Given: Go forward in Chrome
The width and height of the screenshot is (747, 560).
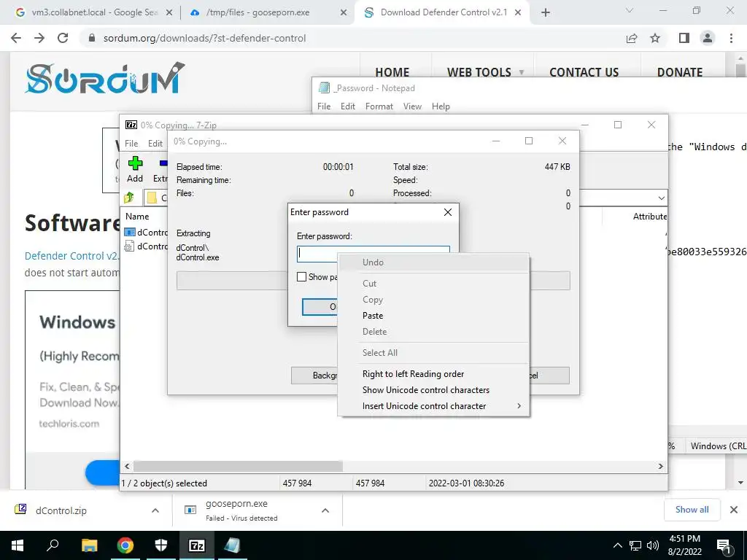Looking at the screenshot, I should click(x=39, y=38).
